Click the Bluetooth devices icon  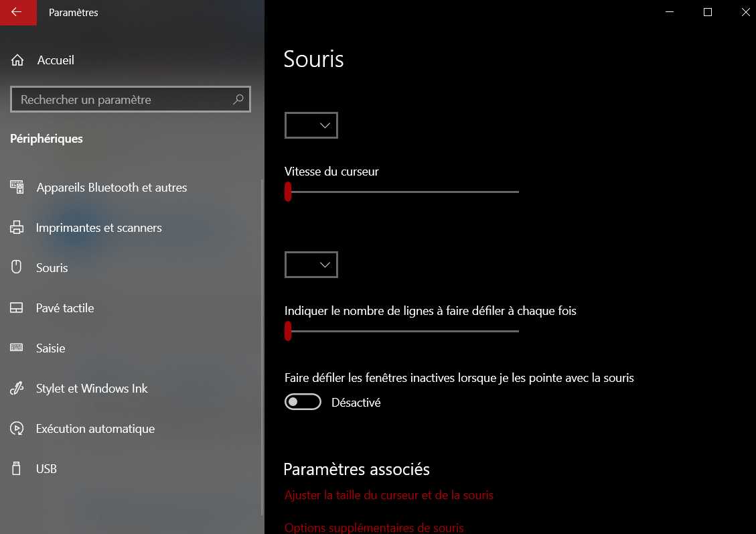(17, 187)
